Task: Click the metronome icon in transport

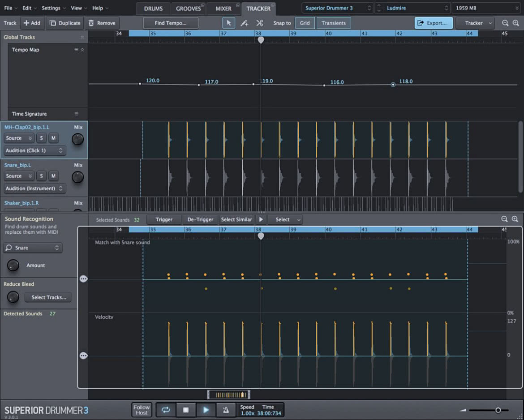Action: tap(226, 410)
